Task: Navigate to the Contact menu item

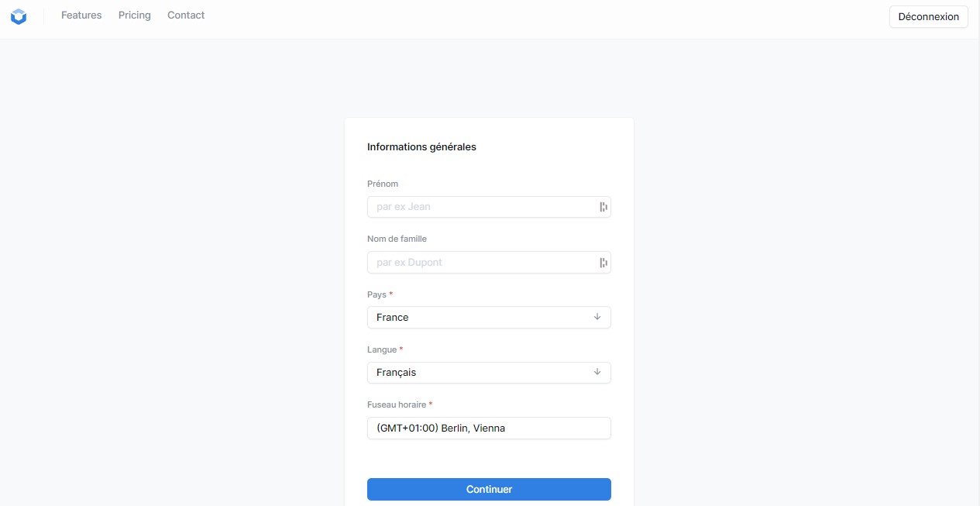Action: 186,15
